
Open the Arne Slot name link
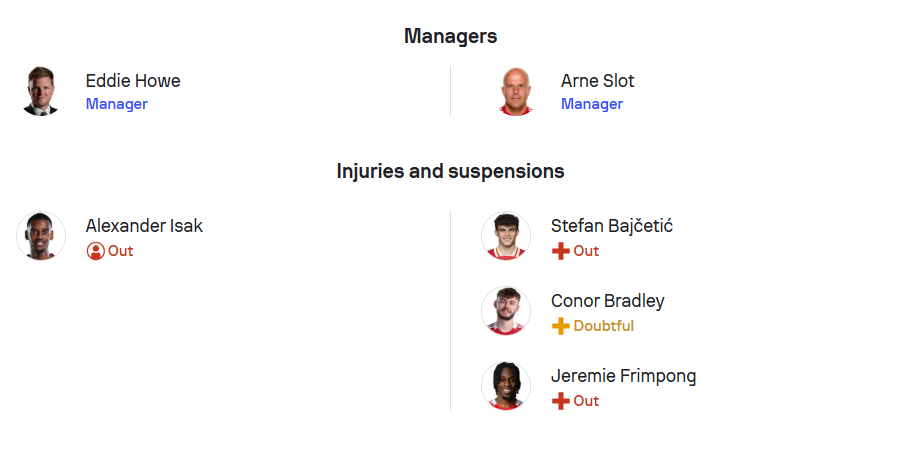[x=597, y=81]
